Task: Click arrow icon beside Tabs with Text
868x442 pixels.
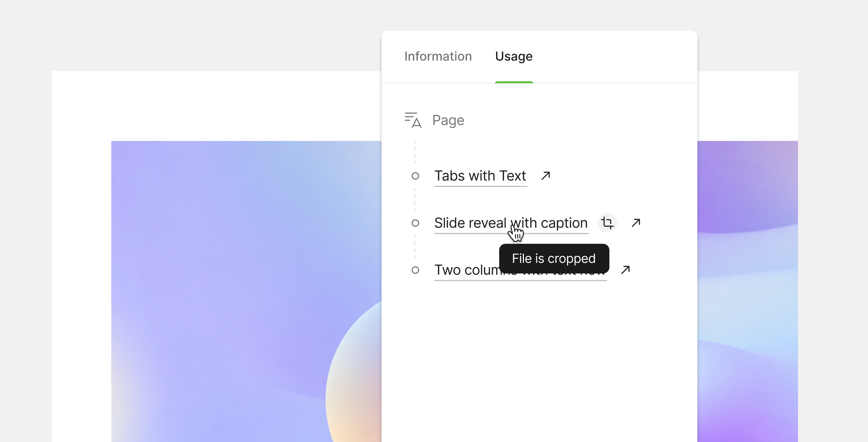Action: click(545, 176)
